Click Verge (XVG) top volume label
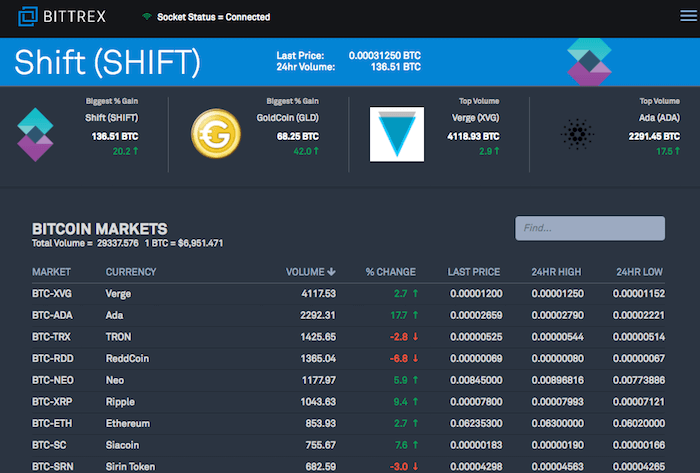700x473 pixels. click(475, 118)
